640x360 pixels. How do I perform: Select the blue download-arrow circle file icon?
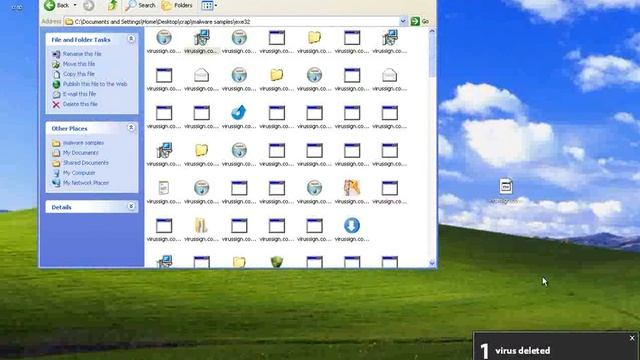[x=352, y=225]
